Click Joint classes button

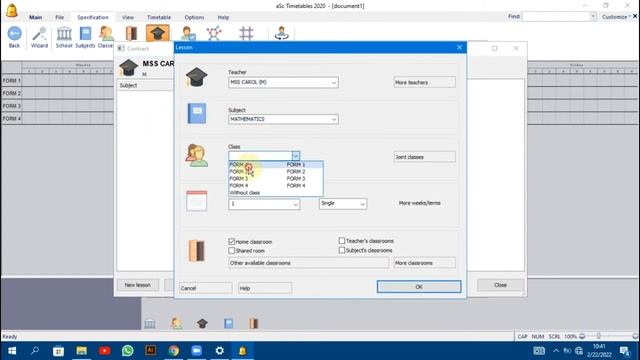pyautogui.click(x=424, y=157)
